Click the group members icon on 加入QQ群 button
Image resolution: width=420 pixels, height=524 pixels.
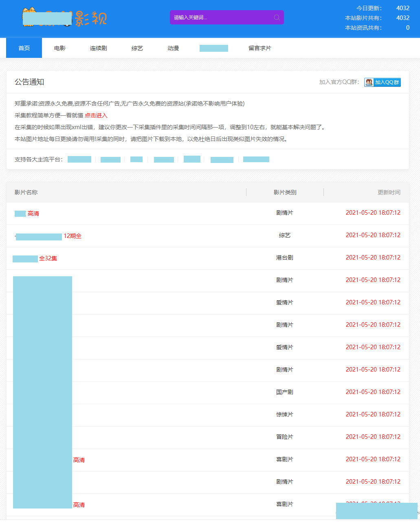pyautogui.click(x=369, y=82)
